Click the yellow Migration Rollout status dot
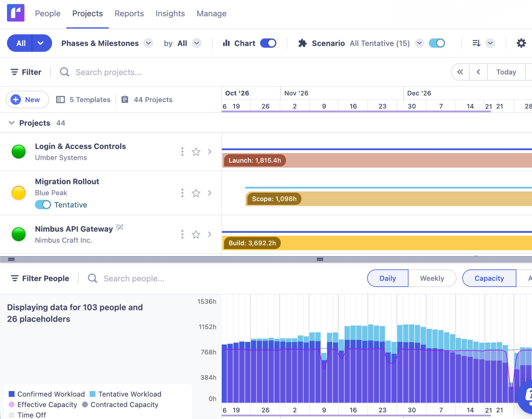Screen dimensions: 532x419 (19, 193)
